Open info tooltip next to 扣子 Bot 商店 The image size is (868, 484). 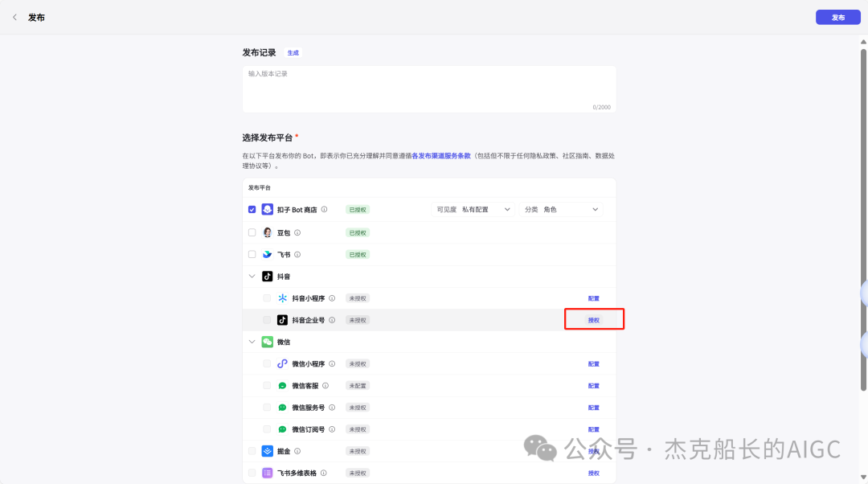click(325, 209)
